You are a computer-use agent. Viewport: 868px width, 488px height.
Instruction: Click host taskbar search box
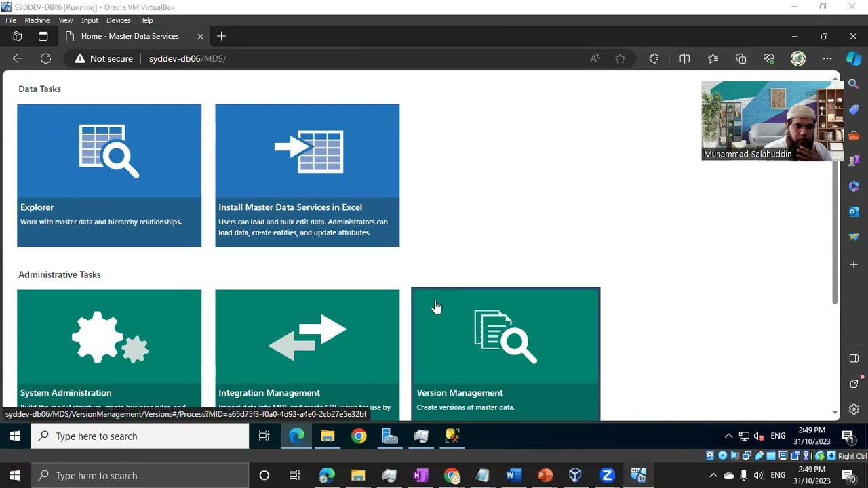[140, 475]
